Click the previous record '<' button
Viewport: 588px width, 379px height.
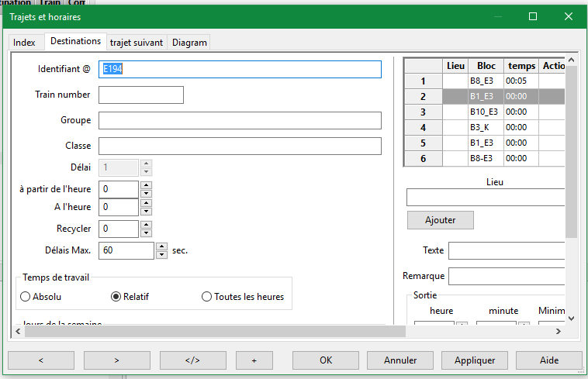pos(40,360)
